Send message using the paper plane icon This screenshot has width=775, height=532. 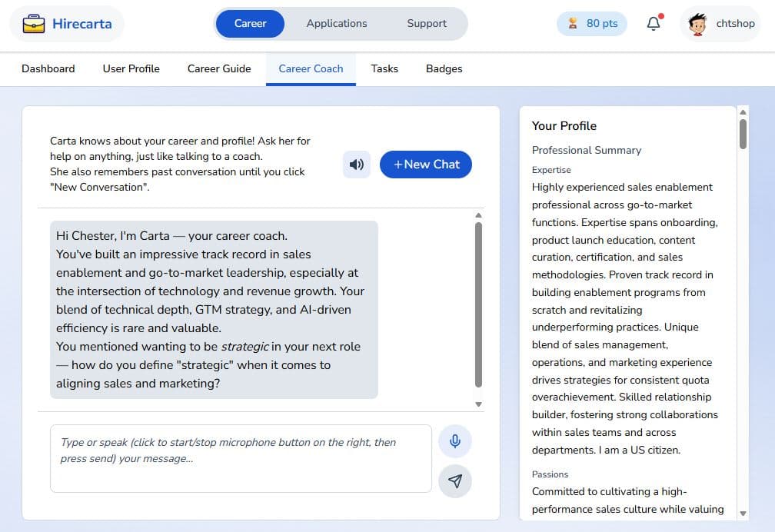point(455,480)
